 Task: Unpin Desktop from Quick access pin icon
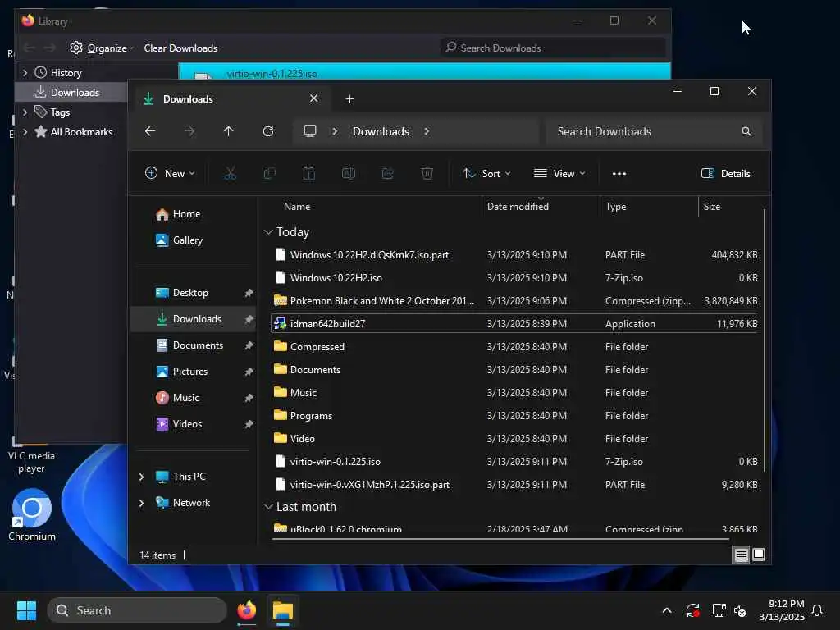(x=249, y=293)
